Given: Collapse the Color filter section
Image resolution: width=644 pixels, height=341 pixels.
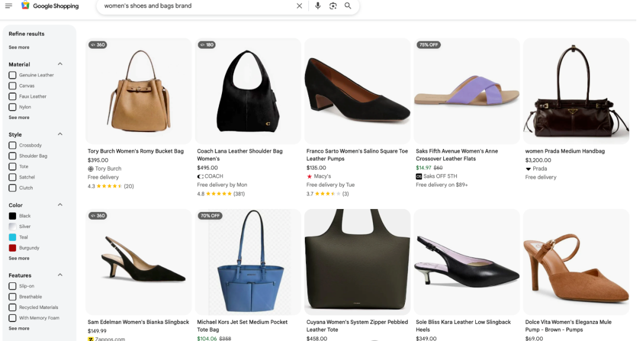Looking at the screenshot, I should [x=60, y=205].
